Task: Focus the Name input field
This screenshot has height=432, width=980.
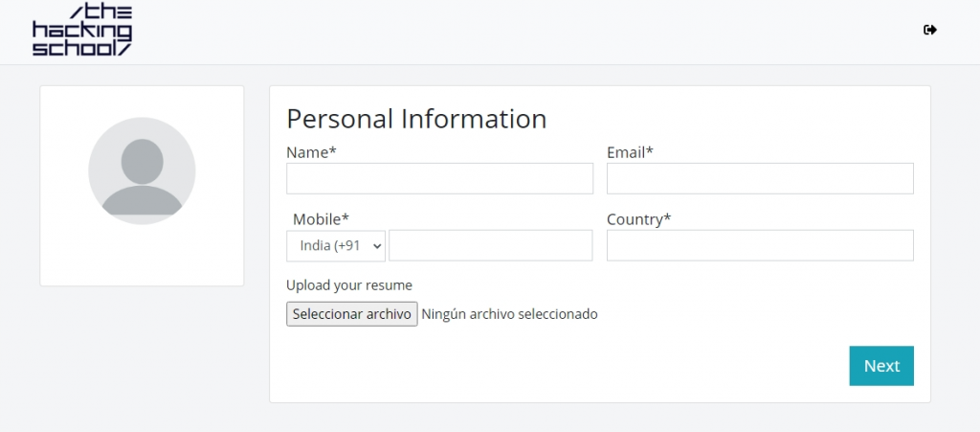Action: tap(439, 179)
